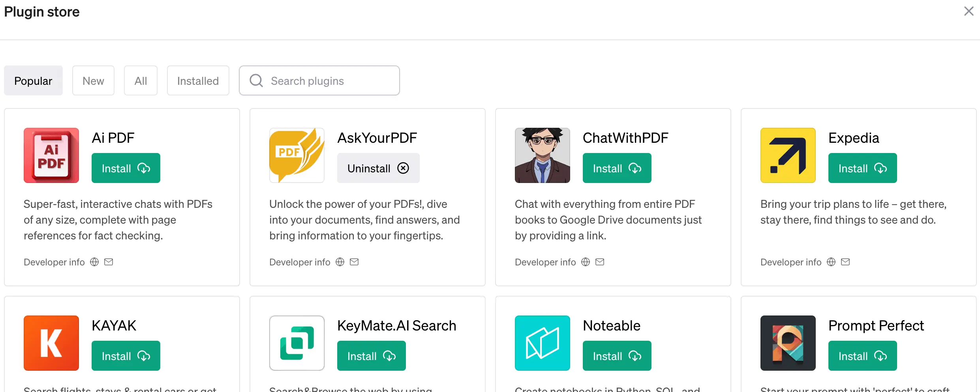Click ChatWithPDF developer email envelope icon
Viewport: 980px width, 392px height.
600,262
